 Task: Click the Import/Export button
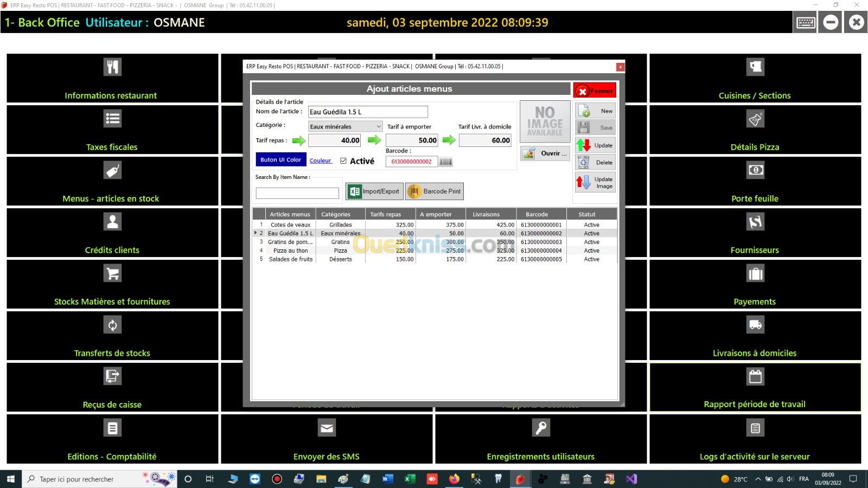(374, 191)
